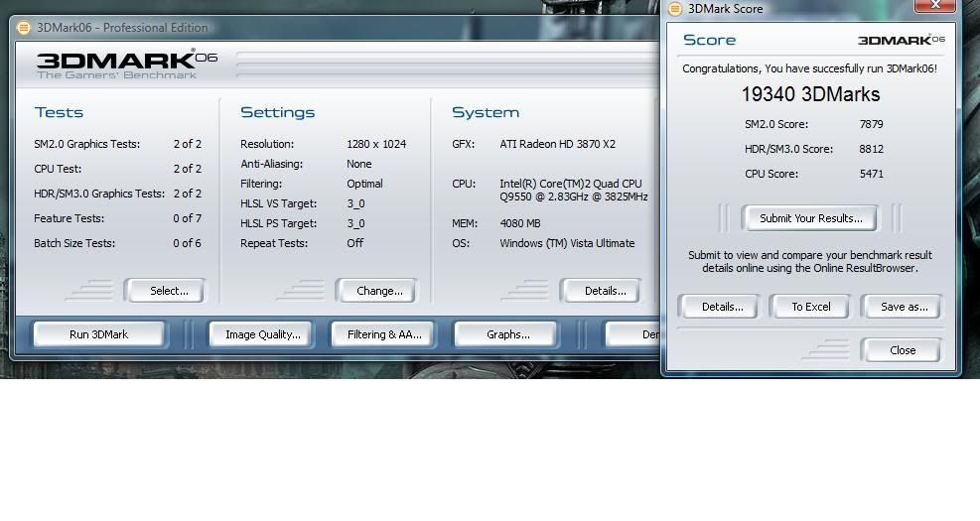Click the System section heading
Screen dimensions: 980x521
pyautogui.click(x=486, y=112)
